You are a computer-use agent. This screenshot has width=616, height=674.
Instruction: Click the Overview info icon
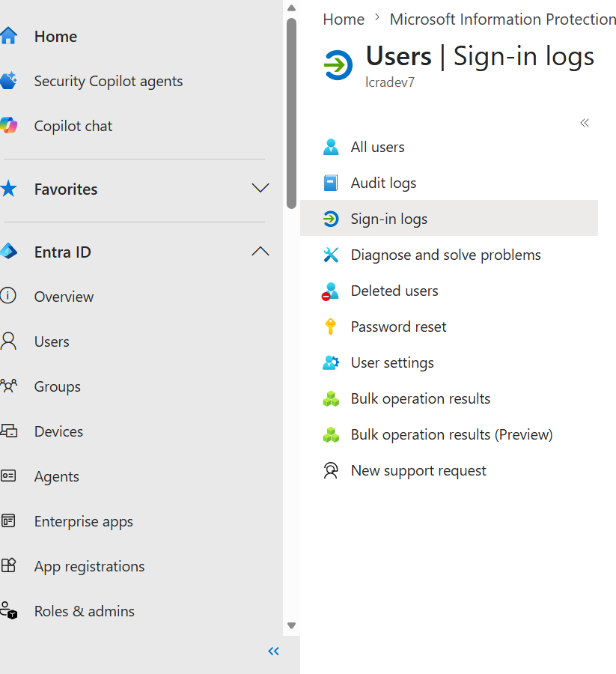tap(8, 296)
